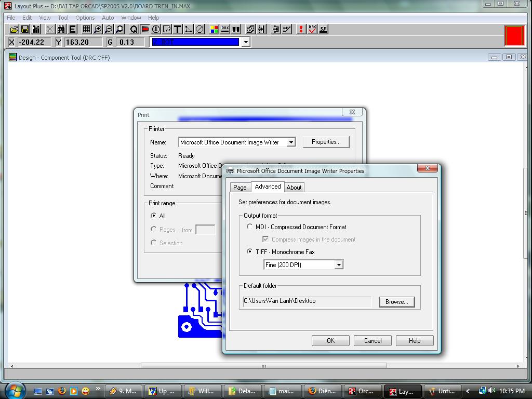Expand the printer Name dropdown
This screenshot has height=399, width=532.
[291, 142]
